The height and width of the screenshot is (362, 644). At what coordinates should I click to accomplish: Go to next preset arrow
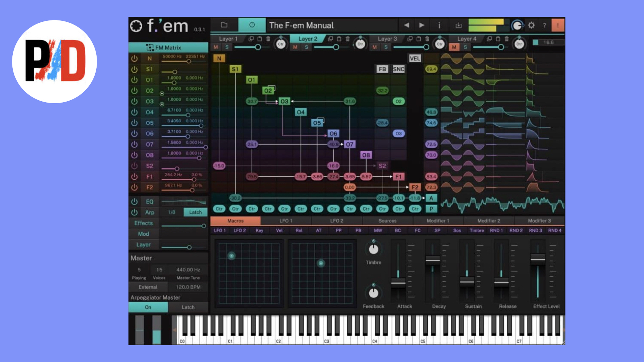coord(422,25)
